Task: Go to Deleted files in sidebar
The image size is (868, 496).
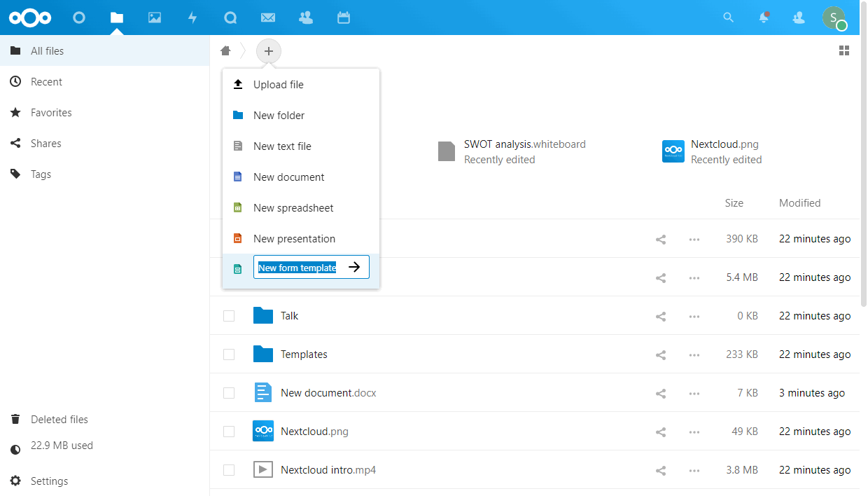Action: pos(59,420)
